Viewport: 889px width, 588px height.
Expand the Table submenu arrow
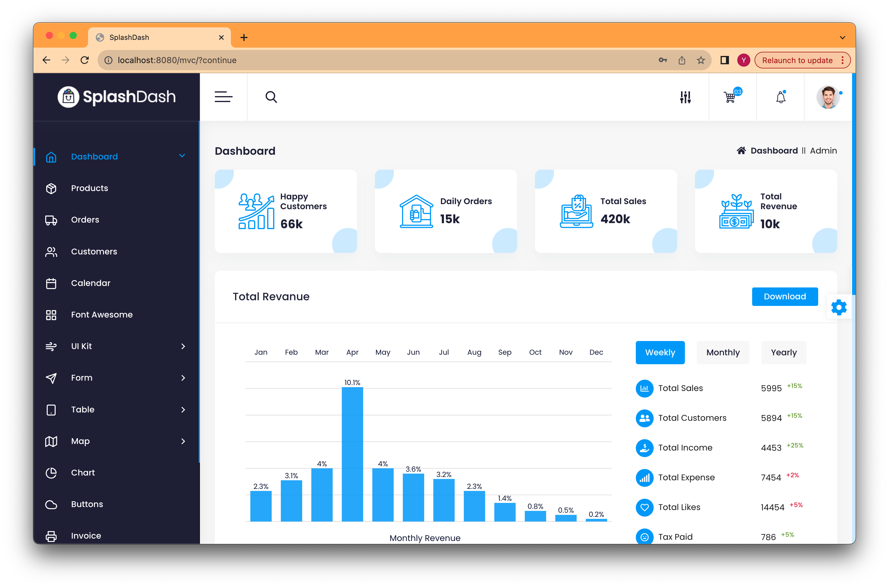click(x=183, y=409)
